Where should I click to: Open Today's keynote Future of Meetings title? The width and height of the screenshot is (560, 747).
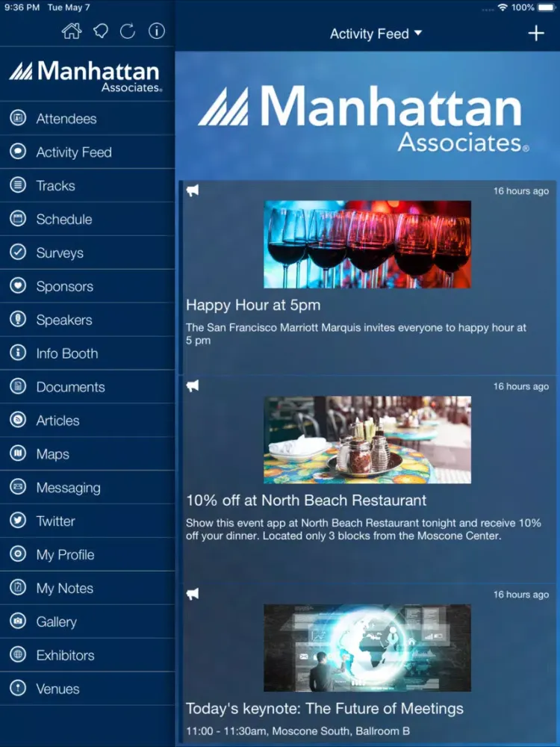tap(324, 708)
